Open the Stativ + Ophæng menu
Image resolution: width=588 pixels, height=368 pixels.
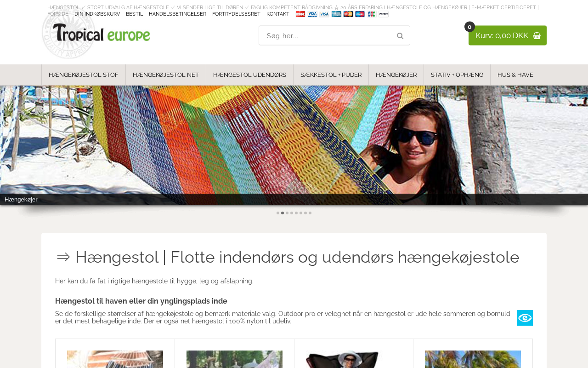pyautogui.click(x=457, y=75)
